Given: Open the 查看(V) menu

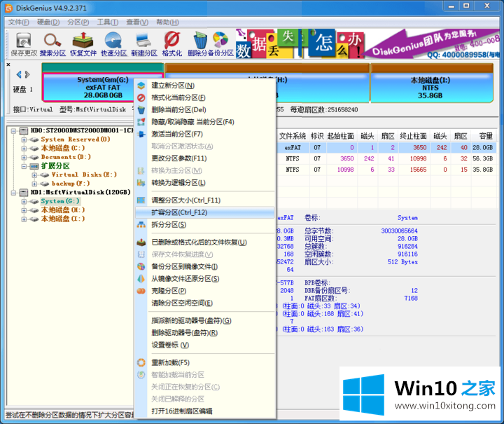Looking at the screenshot, I should pyautogui.click(x=137, y=22).
